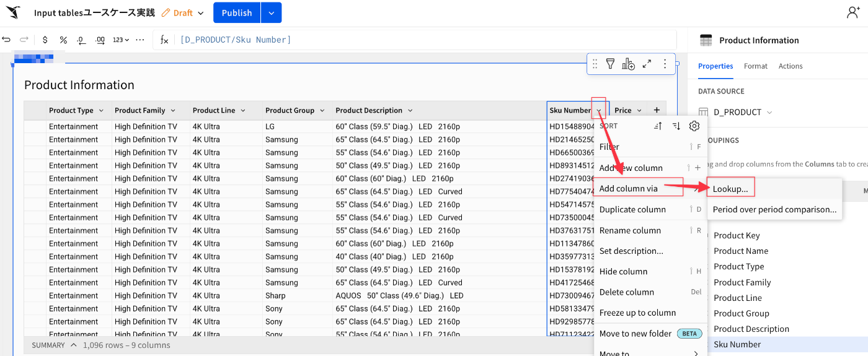Viewport: 868px width, 356px height.
Task: Open table element more menu
Action: pos(665,64)
